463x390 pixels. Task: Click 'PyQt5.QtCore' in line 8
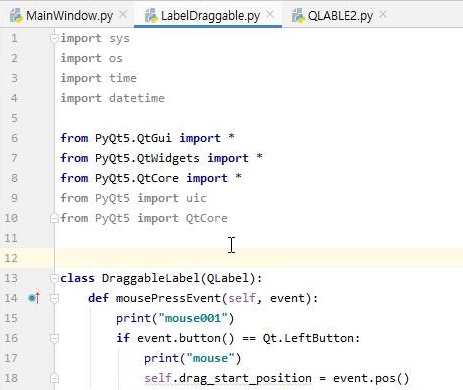pos(137,178)
